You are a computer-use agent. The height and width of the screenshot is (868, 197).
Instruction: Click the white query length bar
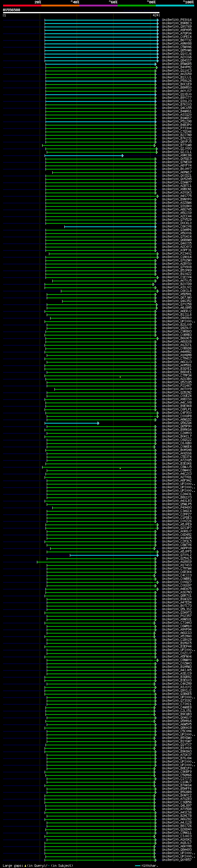tap(81, 12)
